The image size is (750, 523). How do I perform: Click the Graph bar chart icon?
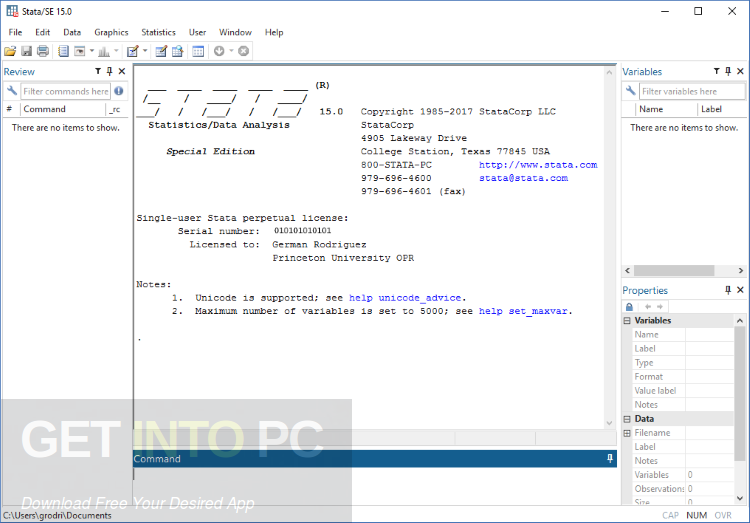click(104, 51)
